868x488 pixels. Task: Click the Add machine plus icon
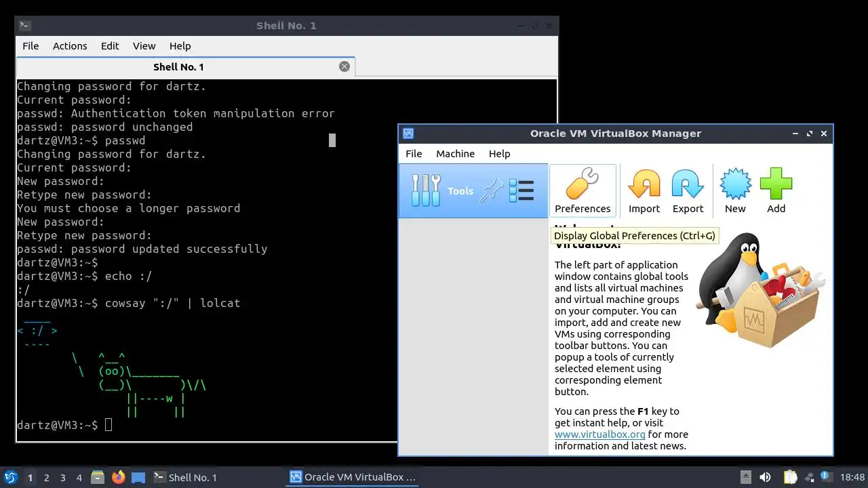(776, 184)
